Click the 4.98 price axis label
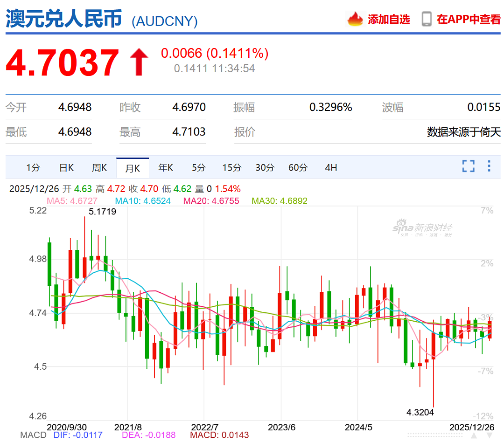This screenshot has height=441, width=504. click(x=38, y=259)
